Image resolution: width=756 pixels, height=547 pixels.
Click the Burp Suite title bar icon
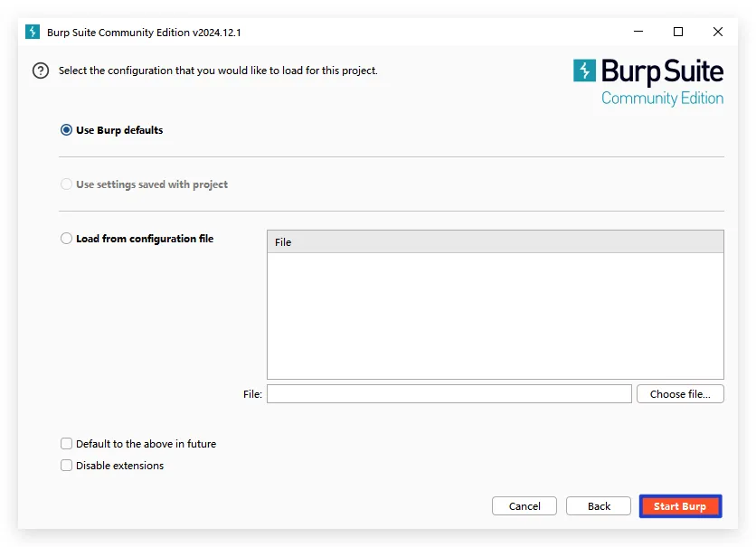tap(33, 32)
